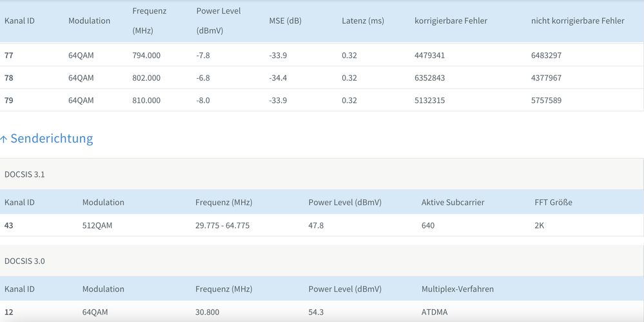The image size is (644, 322).
Task: Click the 'Latenz (ms)' column header
Action: 363,21
